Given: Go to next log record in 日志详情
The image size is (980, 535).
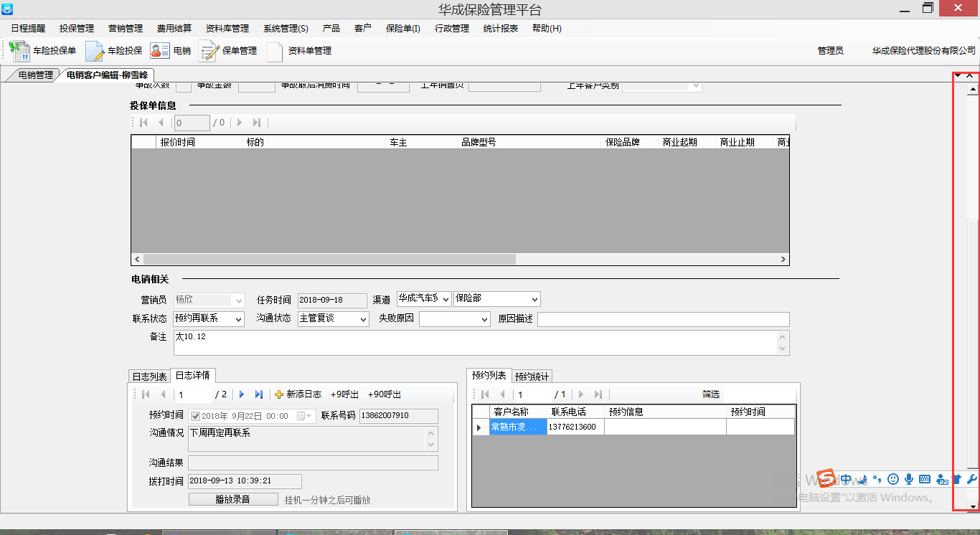Looking at the screenshot, I should pos(242,394).
